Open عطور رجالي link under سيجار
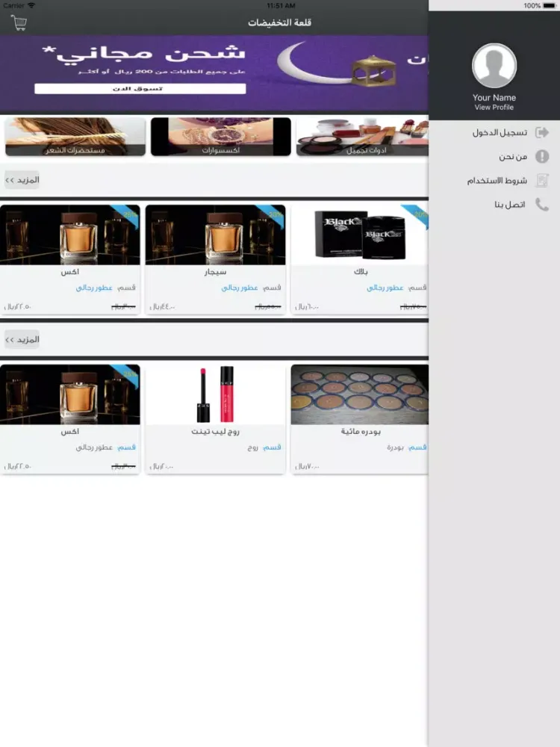Viewport: 560px width, 747px height. coord(240,288)
